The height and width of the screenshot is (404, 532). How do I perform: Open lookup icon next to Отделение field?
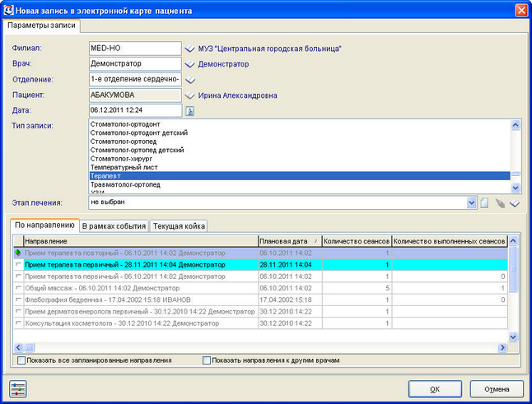pyautogui.click(x=190, y=80)
